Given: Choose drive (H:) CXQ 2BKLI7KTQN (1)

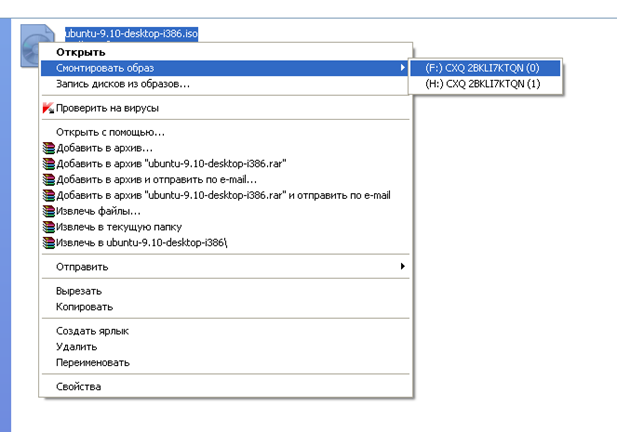Looking at the screenshot, I should coord(482,84).
